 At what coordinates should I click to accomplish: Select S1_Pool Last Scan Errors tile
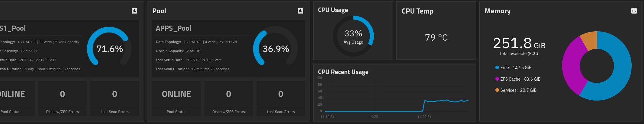[x=114, y=98]
